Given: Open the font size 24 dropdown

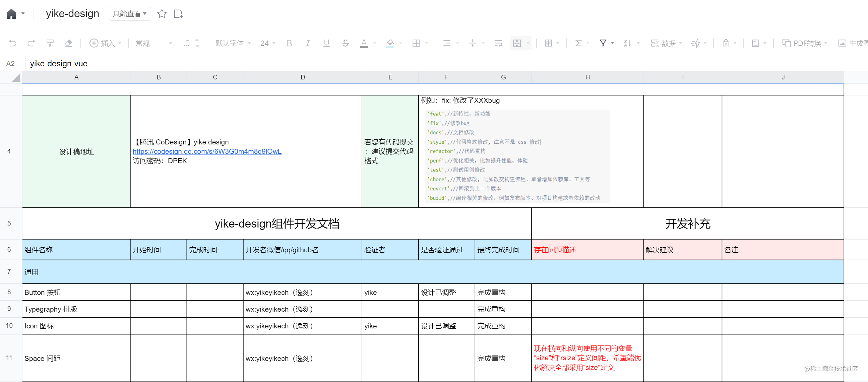Looking at the screenshot, I should (x=268, y=43).
